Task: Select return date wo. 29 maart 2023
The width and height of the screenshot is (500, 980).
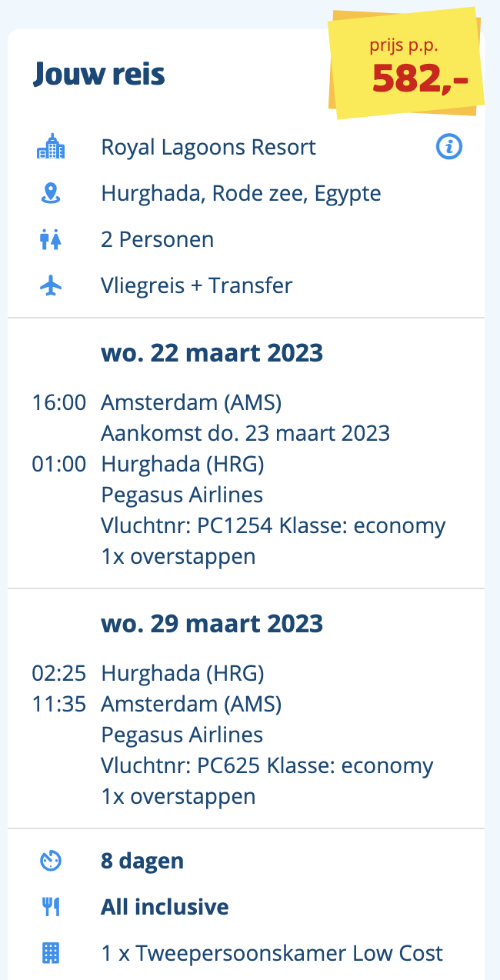Action: coord(212,623)
